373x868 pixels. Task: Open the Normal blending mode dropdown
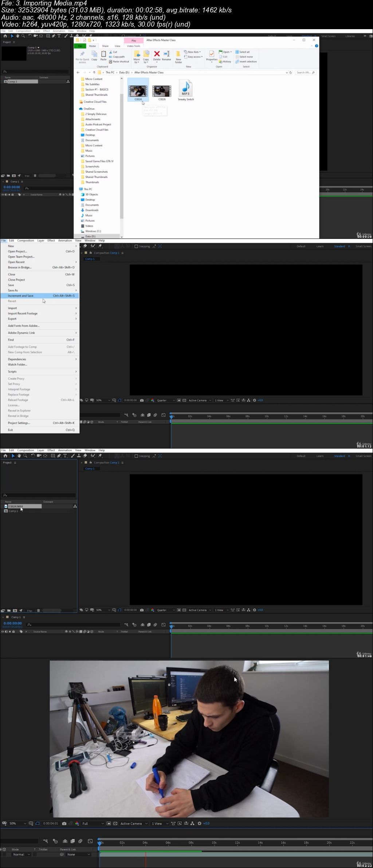pyautogui.click(x=22, y=855)
